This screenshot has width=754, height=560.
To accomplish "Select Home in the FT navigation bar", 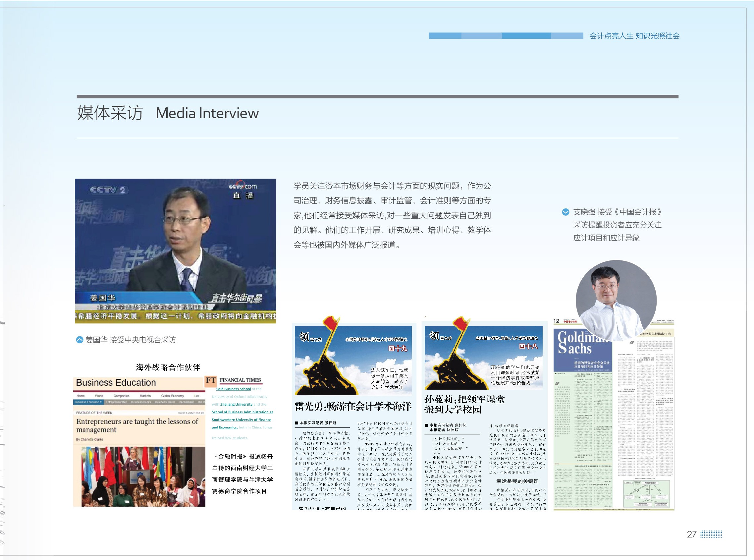I will 81,396.
